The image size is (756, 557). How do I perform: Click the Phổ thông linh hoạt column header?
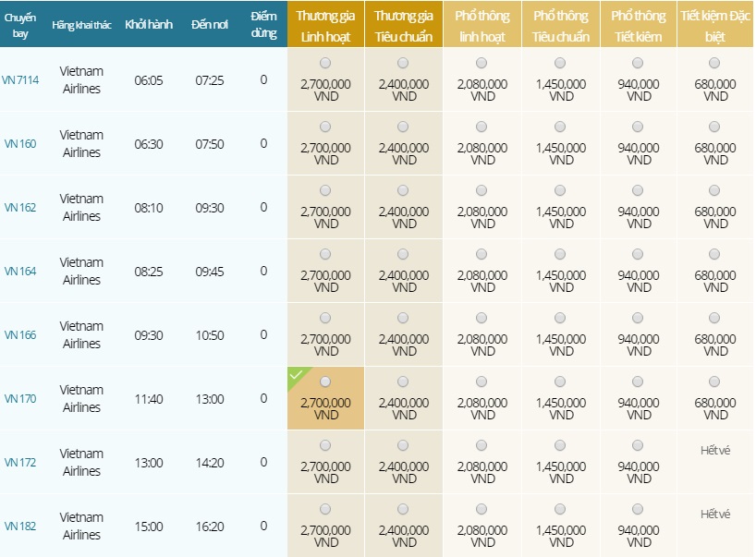pyautogui.click(x=482, y=25)
